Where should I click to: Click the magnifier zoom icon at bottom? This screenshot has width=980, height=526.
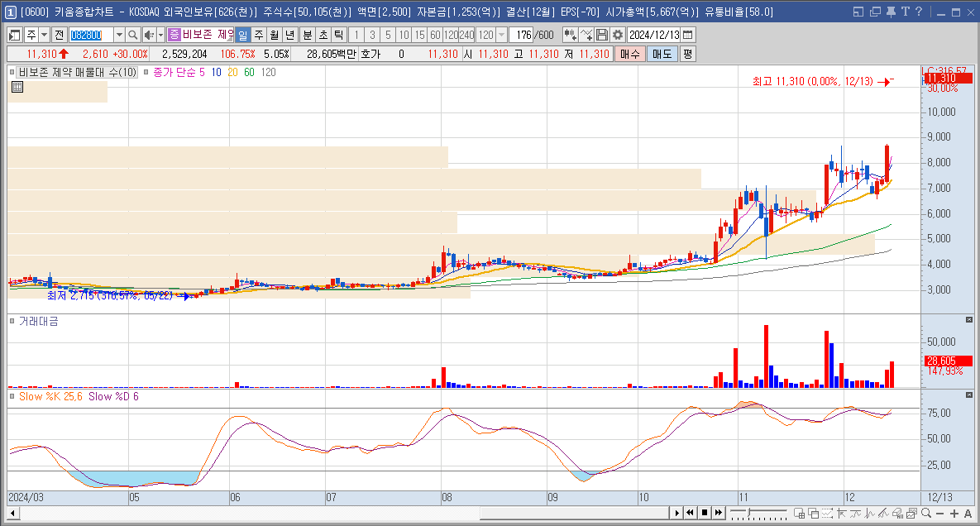click(x=926, y=514)
